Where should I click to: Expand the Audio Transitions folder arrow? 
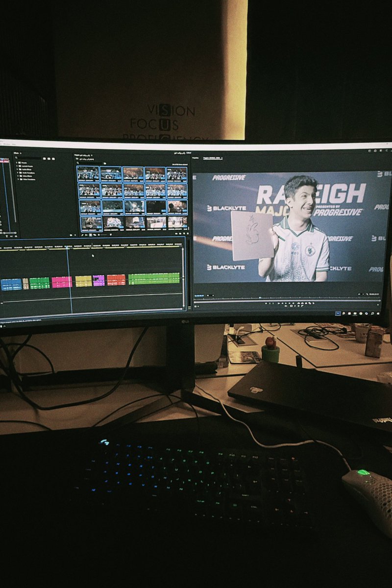[17, 173]
